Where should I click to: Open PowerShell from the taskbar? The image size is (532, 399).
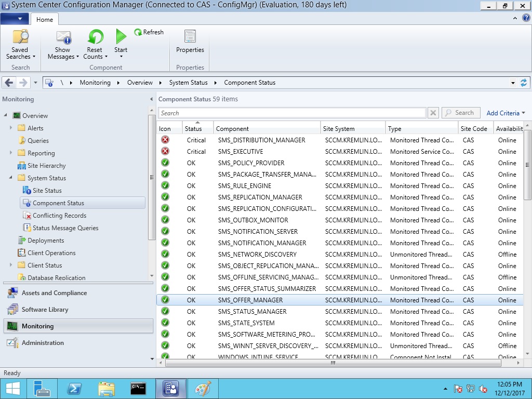point(74,389)
